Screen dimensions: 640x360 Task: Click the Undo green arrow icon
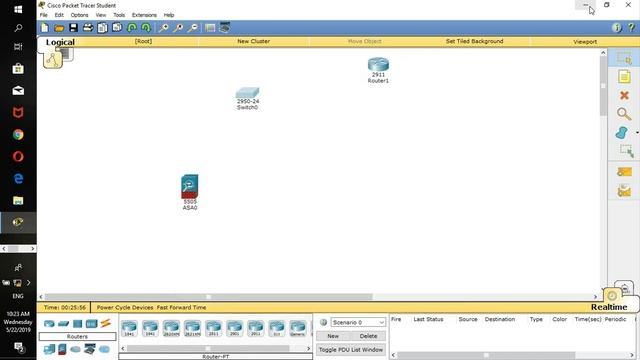(131, 28)
